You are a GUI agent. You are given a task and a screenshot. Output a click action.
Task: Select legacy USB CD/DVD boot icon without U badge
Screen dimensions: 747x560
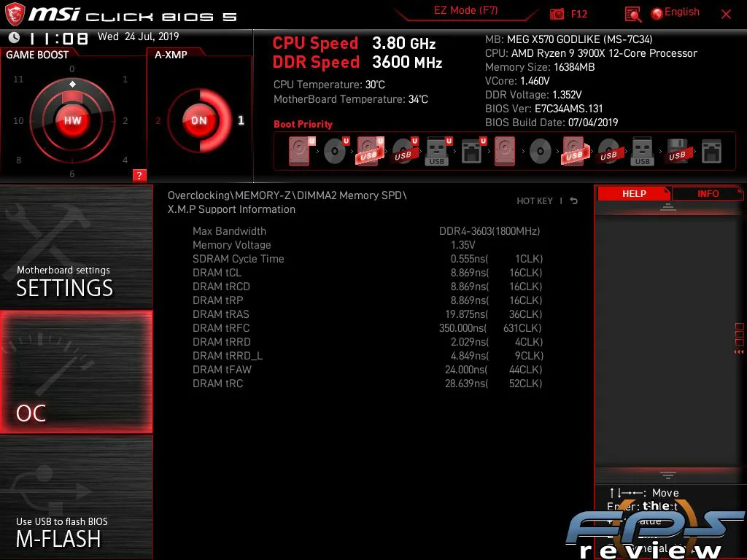click(x=609, y=152)
